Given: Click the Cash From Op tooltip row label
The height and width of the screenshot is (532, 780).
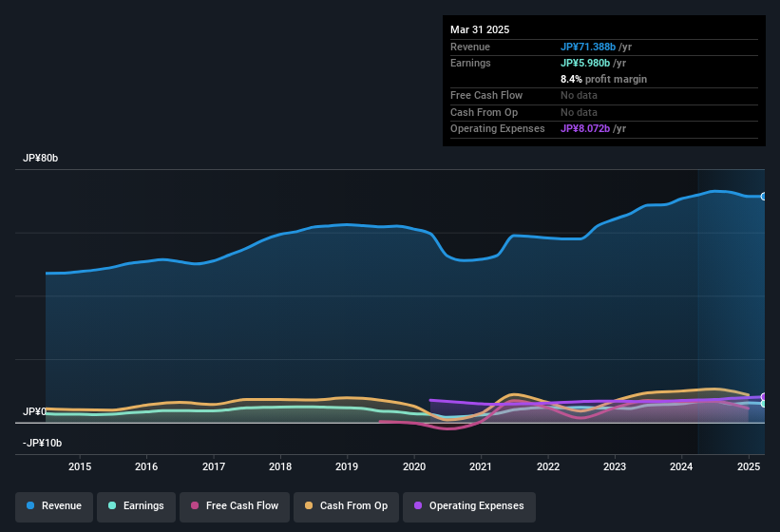Looking at the screenshot, I should pyautogui.click(x=484, y=112).
